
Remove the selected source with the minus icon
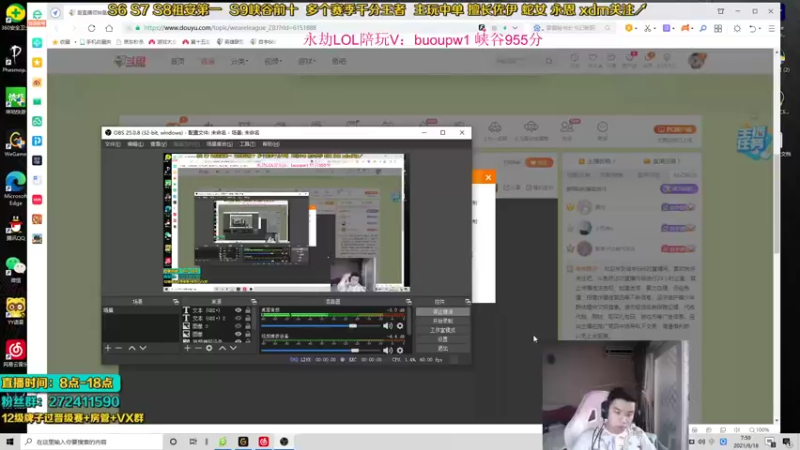pos(198,348)
